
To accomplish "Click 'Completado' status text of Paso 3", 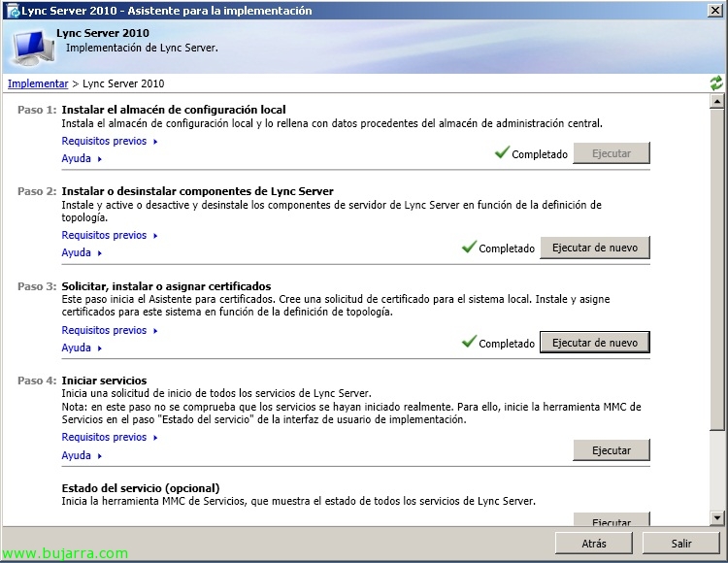I will 507,344.
